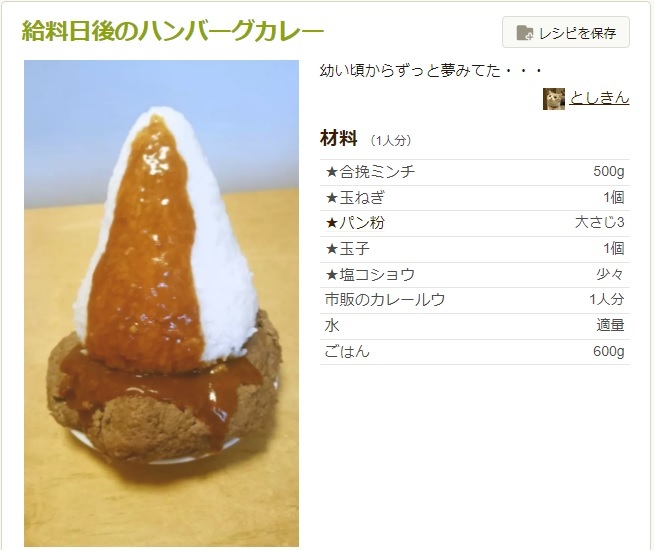
Task: Open the hamburger curry recipe photo
Action: coord(161,303)
